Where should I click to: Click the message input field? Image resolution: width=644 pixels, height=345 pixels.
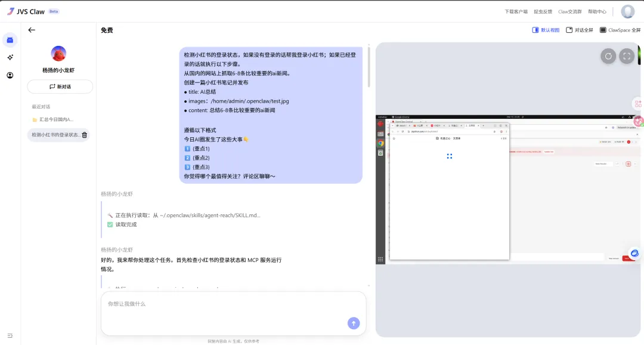coord(233,313)
